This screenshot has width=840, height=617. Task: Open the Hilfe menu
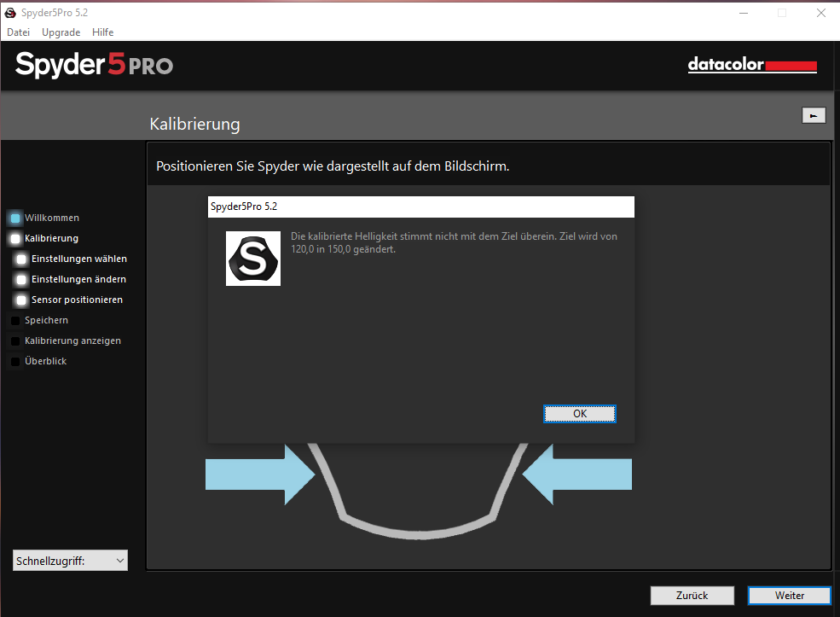tap(103, 32)
